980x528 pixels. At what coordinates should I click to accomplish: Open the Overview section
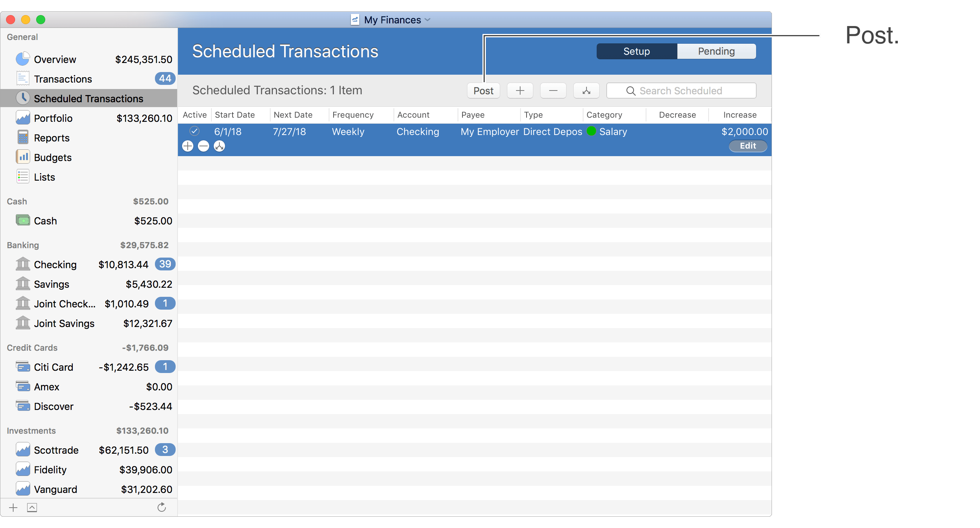[x=55, y=59]
